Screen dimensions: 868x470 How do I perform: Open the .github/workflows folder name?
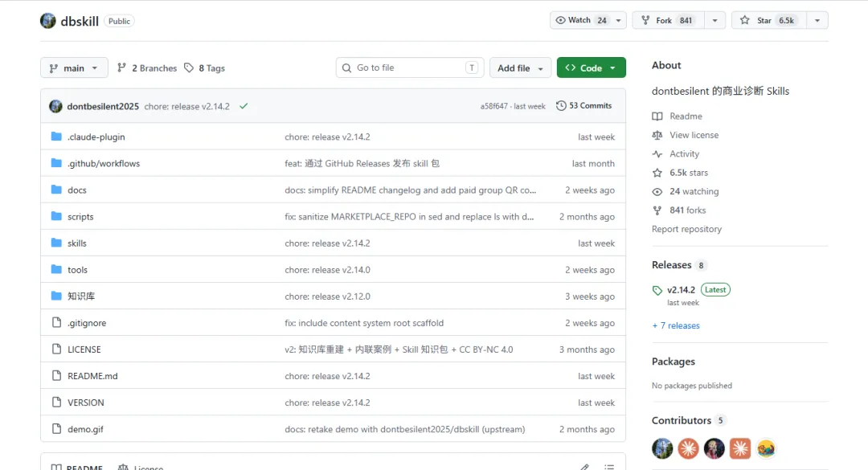[x=104, y=163]
